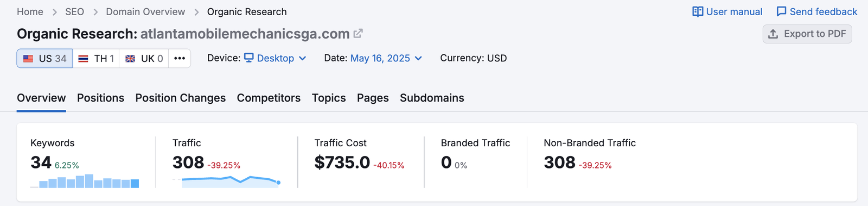The height and width of the screenshot is (206, 868).
Task: Navigate to the Home breadcrumb link
Action: tap(30, 11)
